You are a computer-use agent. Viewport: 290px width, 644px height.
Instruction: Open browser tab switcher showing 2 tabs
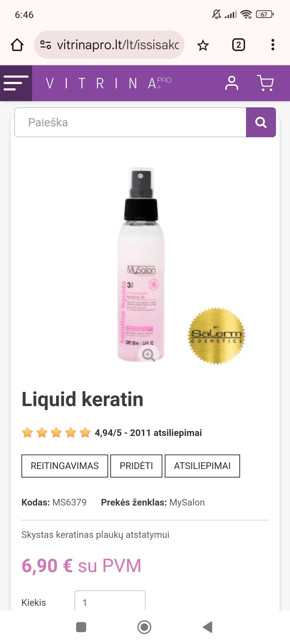(x=238, y=45)
